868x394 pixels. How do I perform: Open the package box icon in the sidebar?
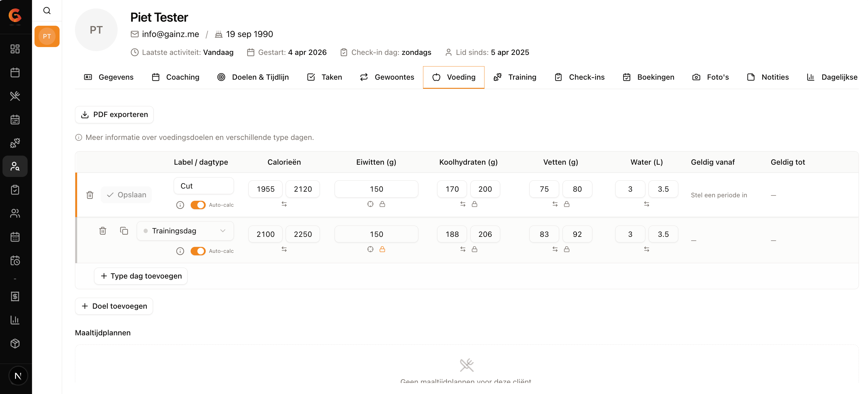tap(15, 343)
